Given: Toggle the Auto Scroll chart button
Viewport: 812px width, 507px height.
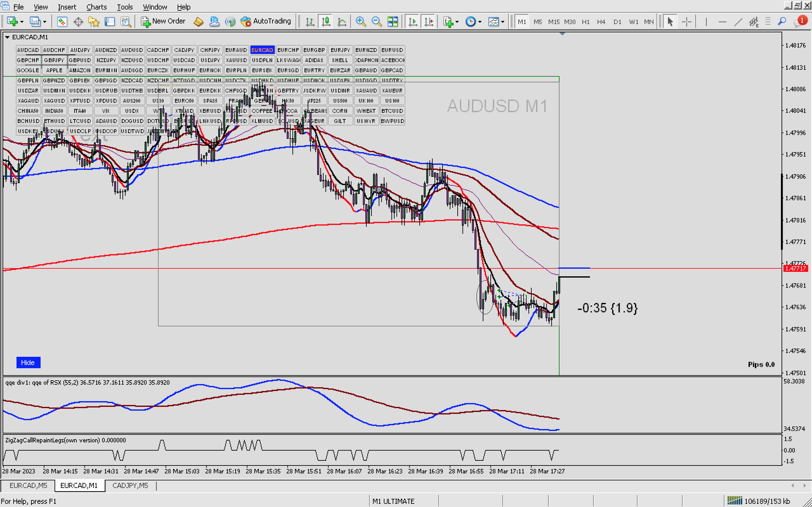Looking at the screenshot, I should point(413,22).
